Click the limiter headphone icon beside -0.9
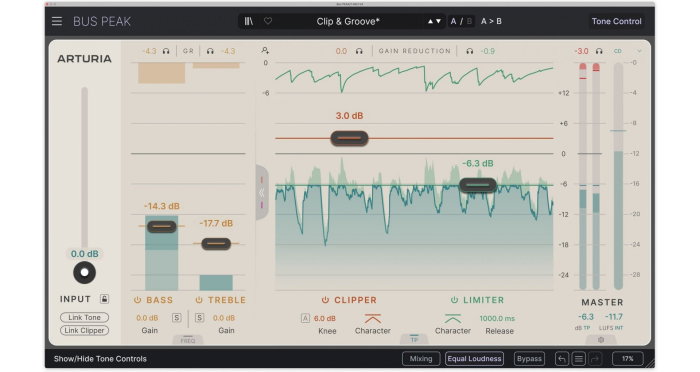 [x=470, y=51]
